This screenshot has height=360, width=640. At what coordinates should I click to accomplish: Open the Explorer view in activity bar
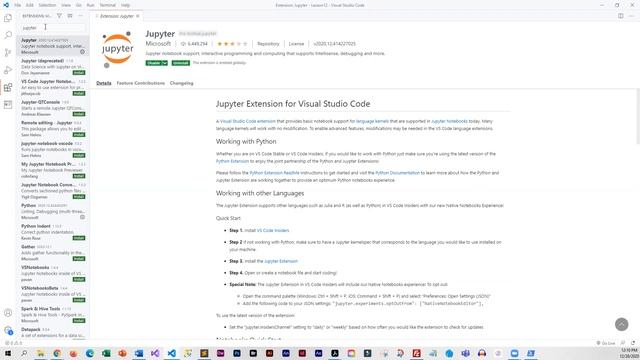8,18
